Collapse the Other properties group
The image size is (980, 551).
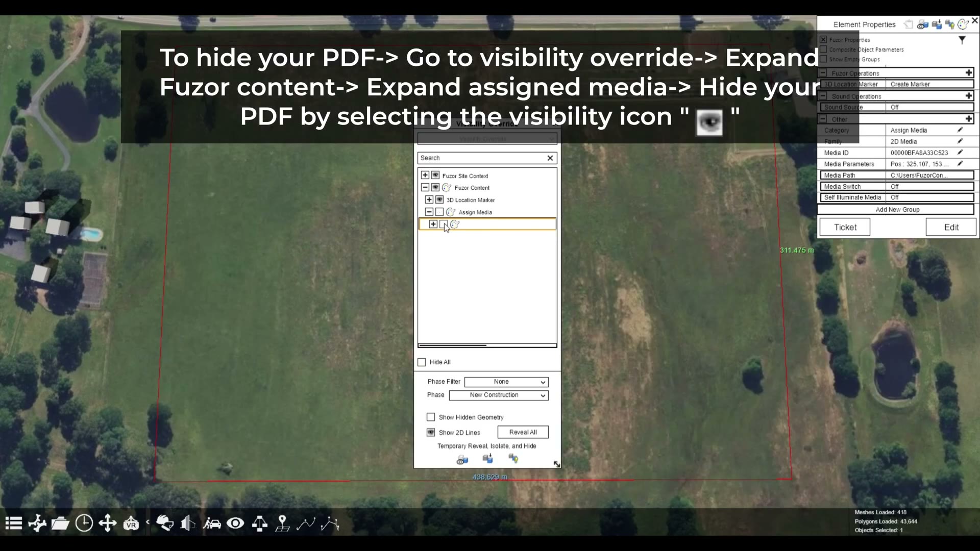click(x=823, y=119)
